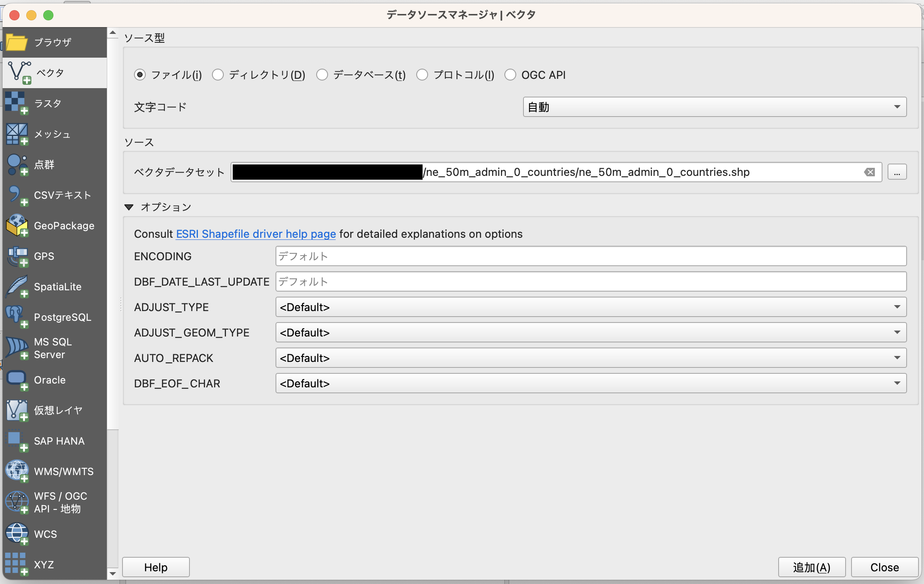Viewport: 924px width, 584px height.
Task: Open the 文字コード encoding dropdown
Action: coord(714,107)
